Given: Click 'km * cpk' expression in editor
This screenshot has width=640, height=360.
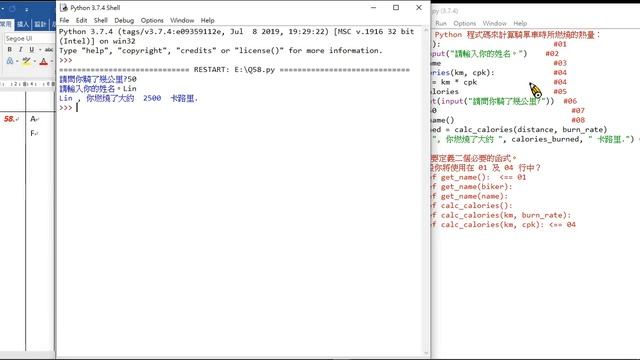Looking at the screenshot, I should coord(459,82).
